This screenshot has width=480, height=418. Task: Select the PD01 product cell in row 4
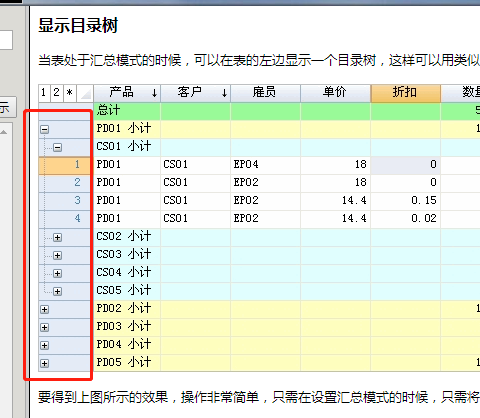tap(127, 219)
